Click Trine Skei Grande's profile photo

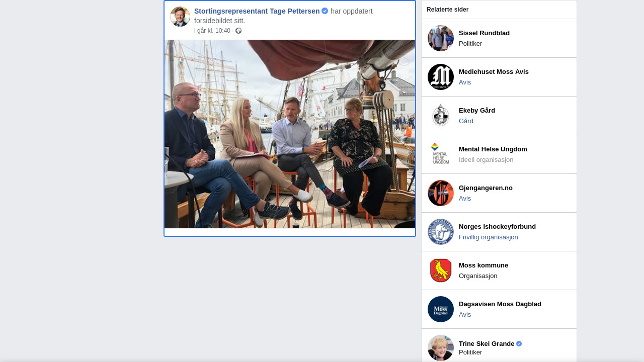(x=441, y=347)
